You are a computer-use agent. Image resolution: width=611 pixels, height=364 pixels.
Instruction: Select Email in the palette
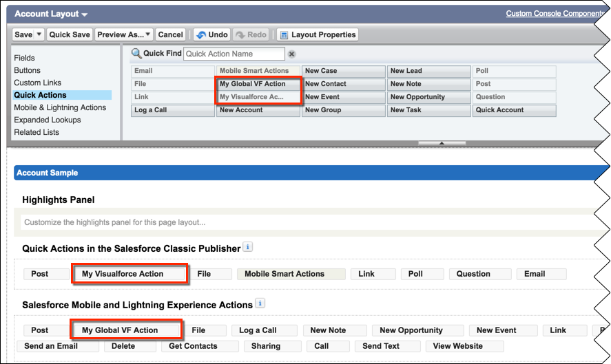pos(173,71)
